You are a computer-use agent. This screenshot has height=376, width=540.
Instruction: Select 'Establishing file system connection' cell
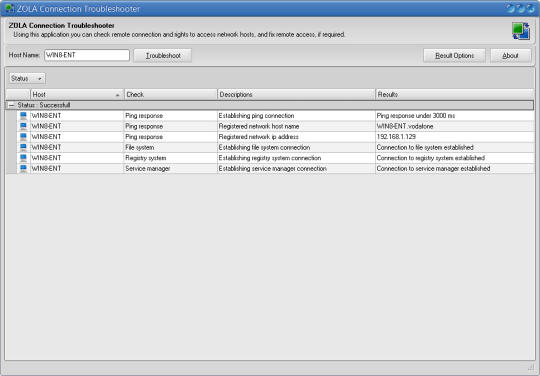[x=296, y=147]
